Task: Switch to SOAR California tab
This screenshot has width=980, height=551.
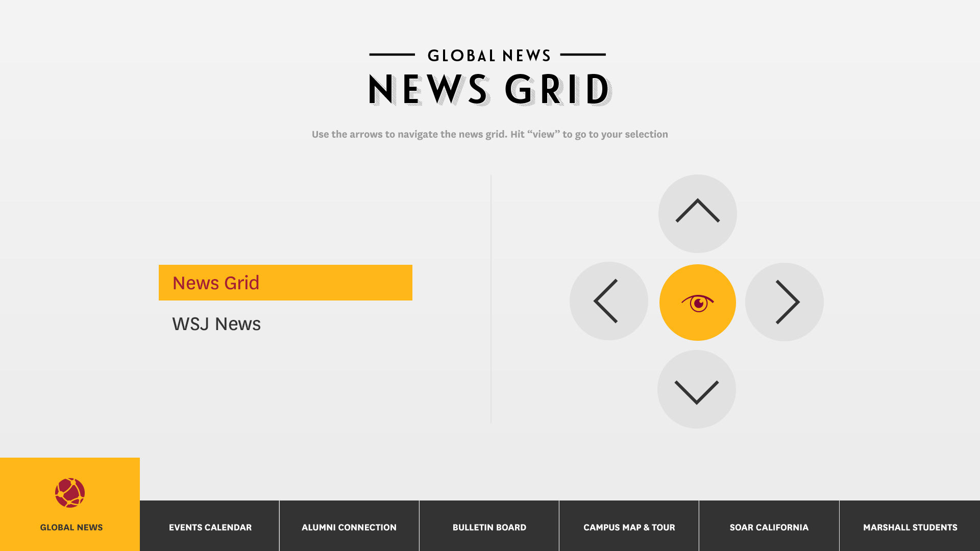Action: [769, 527]
